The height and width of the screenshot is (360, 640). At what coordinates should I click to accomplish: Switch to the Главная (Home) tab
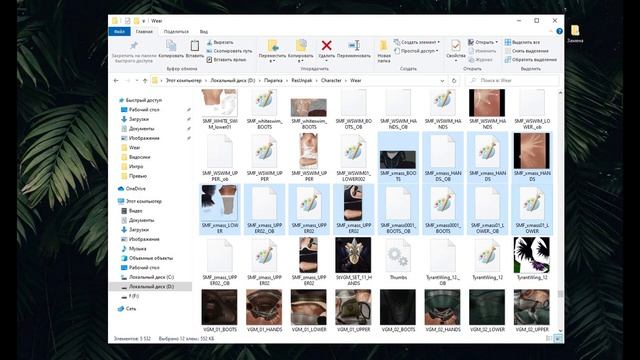tap(144, 31)
